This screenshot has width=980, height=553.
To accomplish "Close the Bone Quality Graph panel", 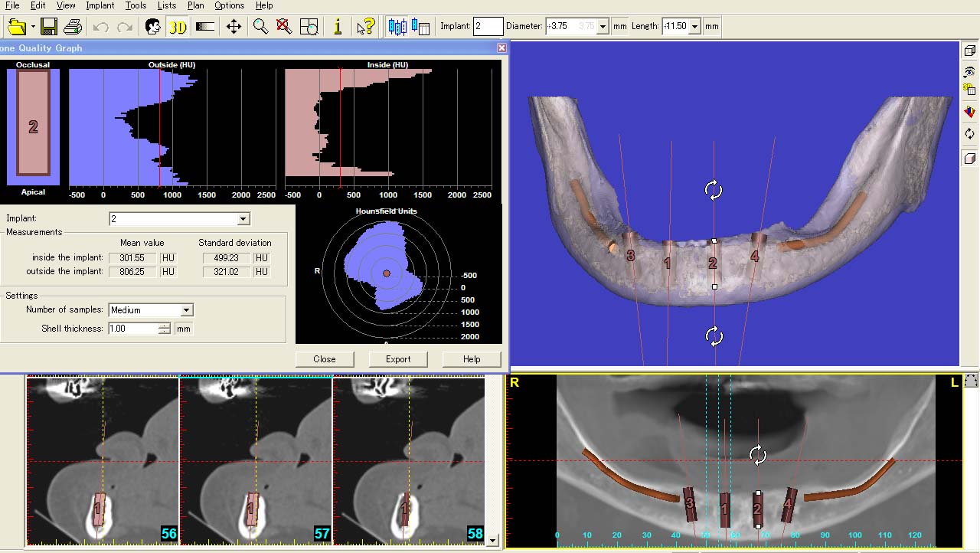I will (501, 47).
